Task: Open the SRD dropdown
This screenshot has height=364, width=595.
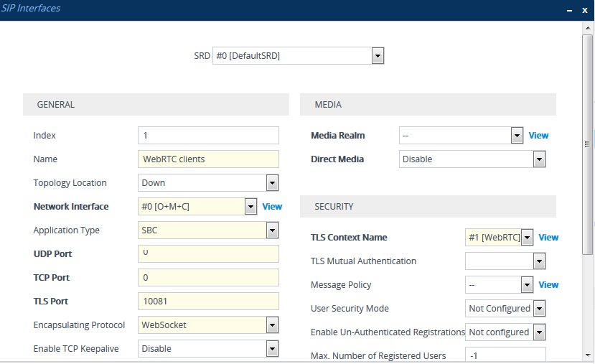Action: 378,56
